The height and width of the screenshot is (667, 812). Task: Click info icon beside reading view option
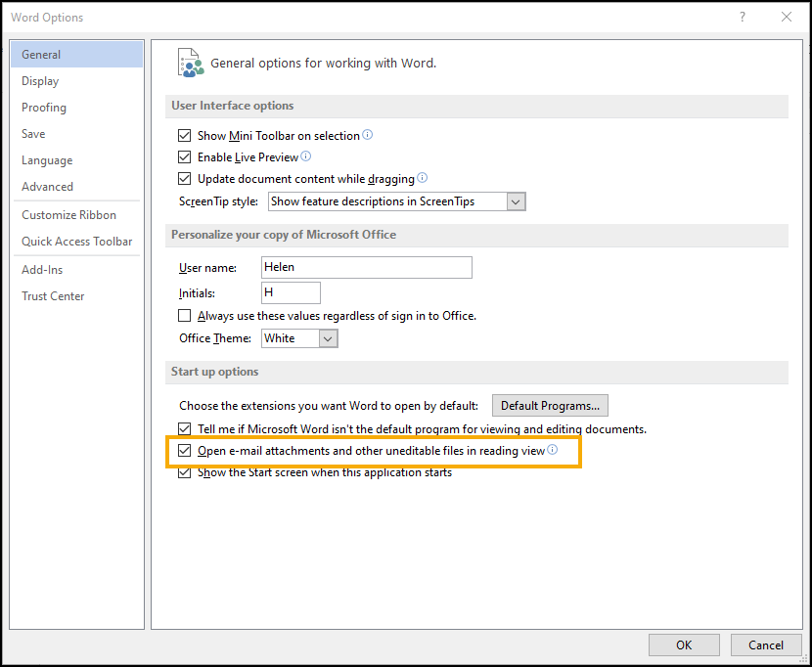tap(552, 451)
